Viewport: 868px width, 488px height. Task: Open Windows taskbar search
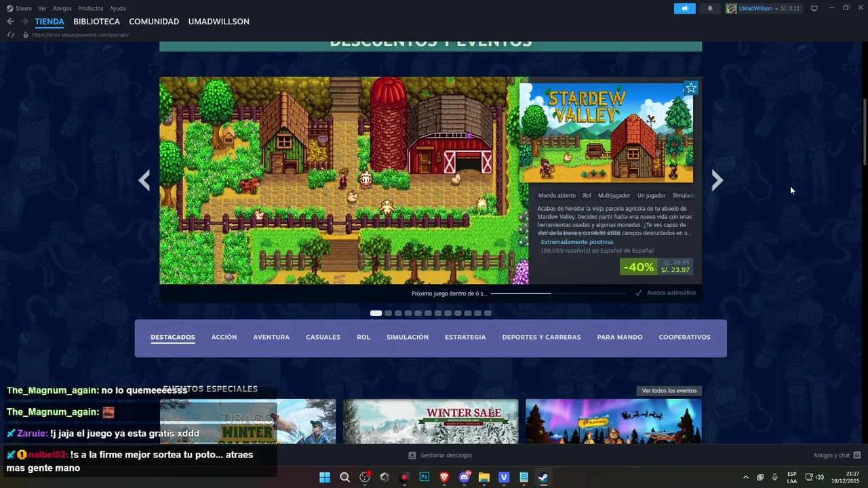tap(344, 477)
